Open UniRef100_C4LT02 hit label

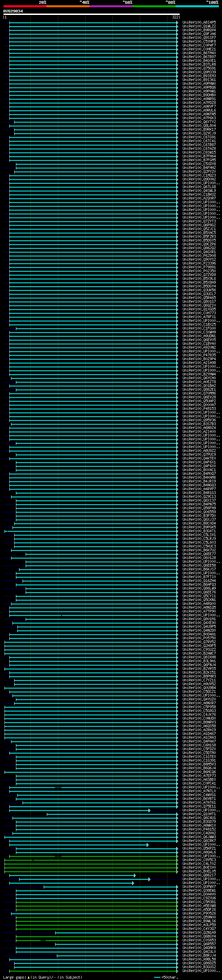199,864
